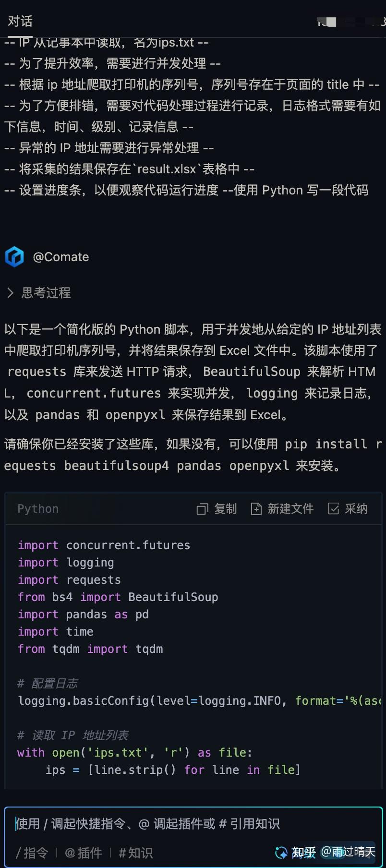Click the 采纳 button to accept code
This screenshot has width=386, height=868.
[x=356, y=509]
